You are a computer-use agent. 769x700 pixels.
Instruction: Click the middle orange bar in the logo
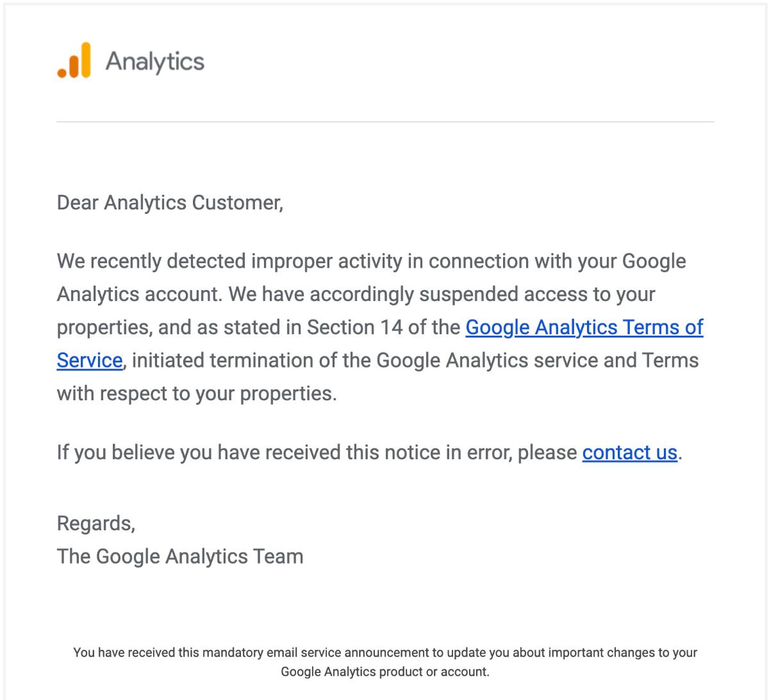[74, 65]
